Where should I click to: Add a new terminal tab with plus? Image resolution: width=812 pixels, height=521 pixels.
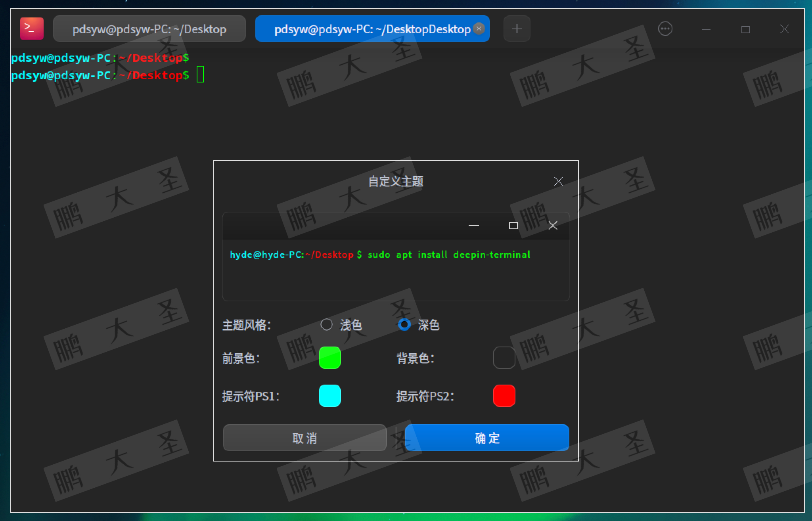click(x=517, y=29)
